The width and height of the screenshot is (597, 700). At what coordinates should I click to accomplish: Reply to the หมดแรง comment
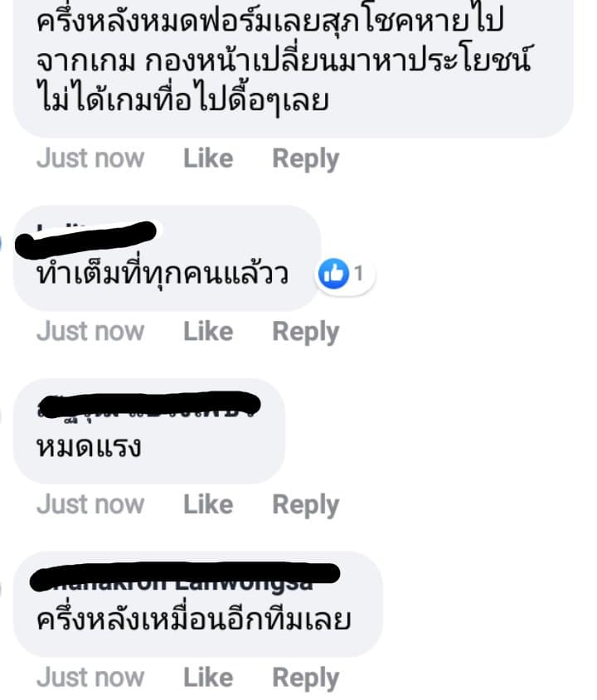point(306,505)
